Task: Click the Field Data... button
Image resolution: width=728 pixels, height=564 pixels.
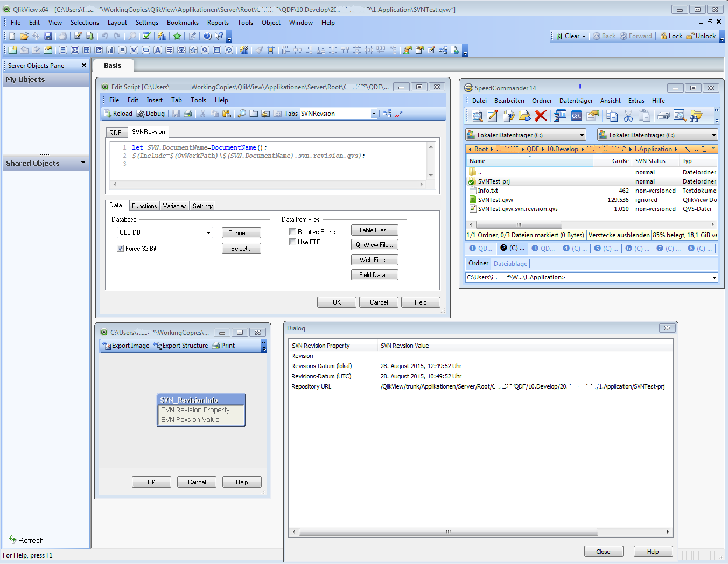Action: point(375,275)
